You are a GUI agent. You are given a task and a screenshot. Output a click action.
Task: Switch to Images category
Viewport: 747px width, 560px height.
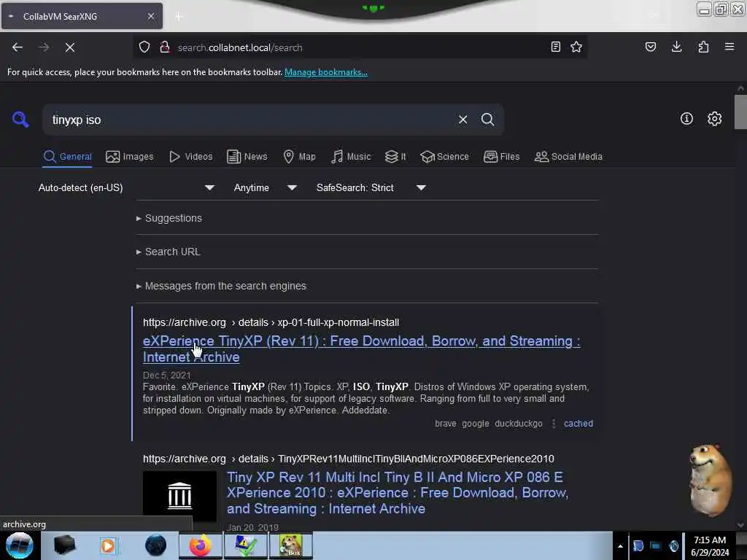pyautogui.click(x=130, y=157)
